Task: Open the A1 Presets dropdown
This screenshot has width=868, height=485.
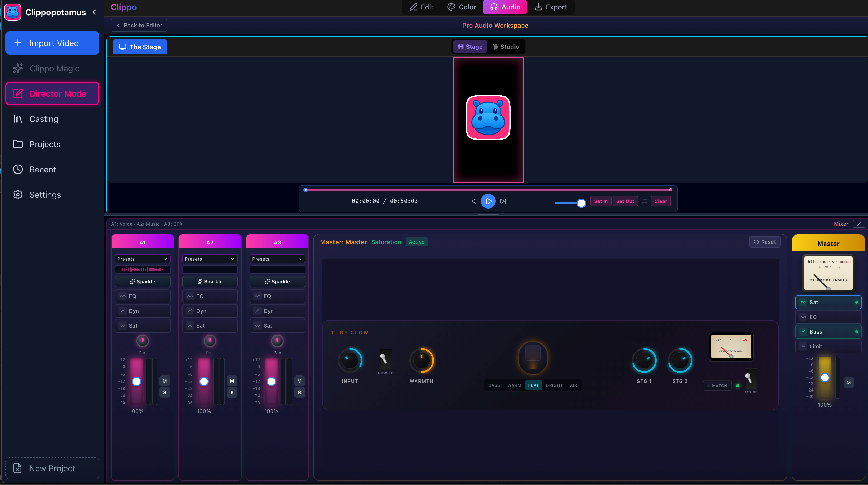Action: coord(143,259)
